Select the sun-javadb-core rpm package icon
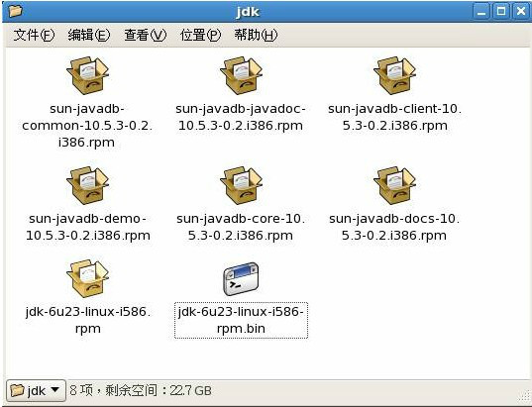The width and height of the screenshot is (532, 407). tap(241, 185)
